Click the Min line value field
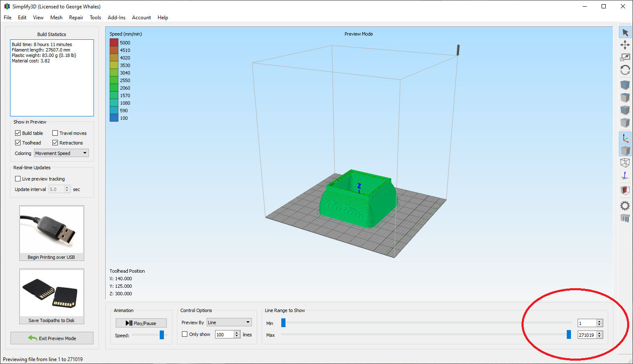 click(x=587, y=323)
